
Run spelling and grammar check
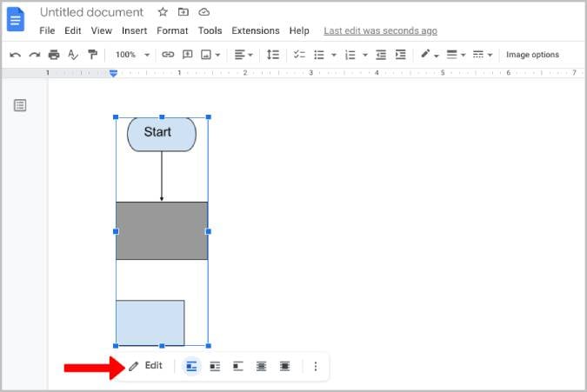pyautogui.click(x=73, y=55)
